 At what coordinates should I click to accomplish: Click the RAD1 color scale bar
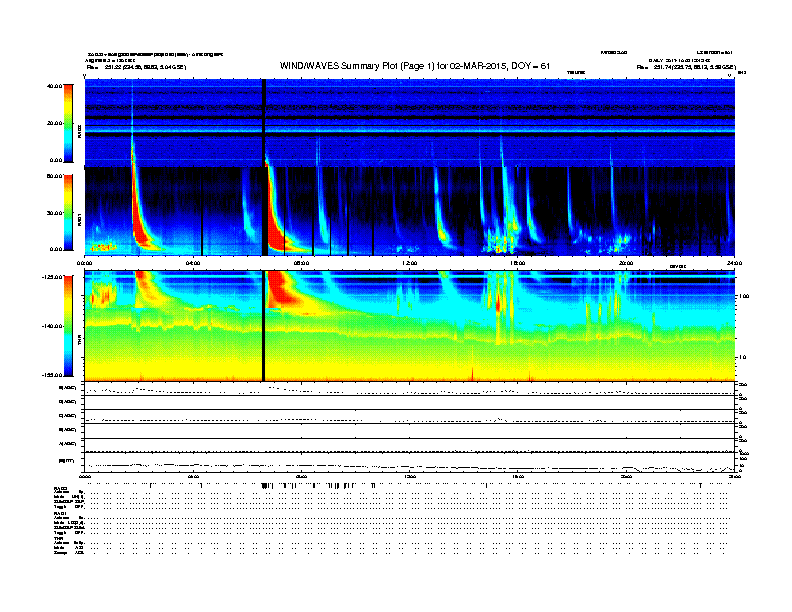pos(69,212)
